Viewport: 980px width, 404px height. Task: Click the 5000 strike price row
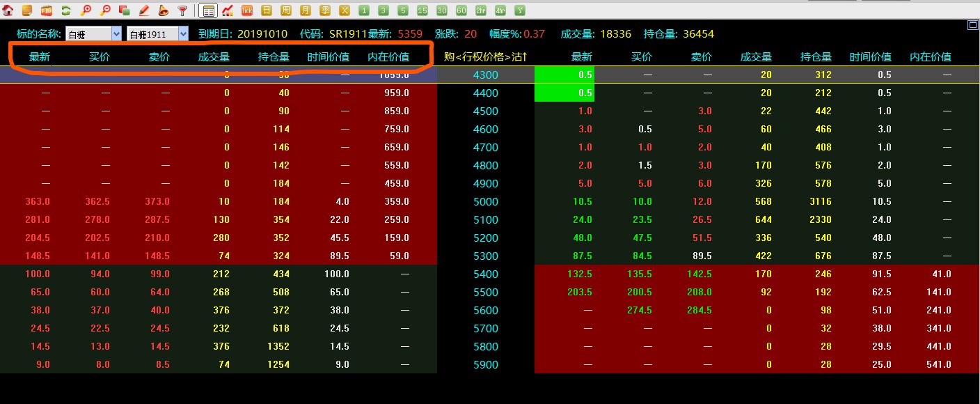[x=485, y=201]
